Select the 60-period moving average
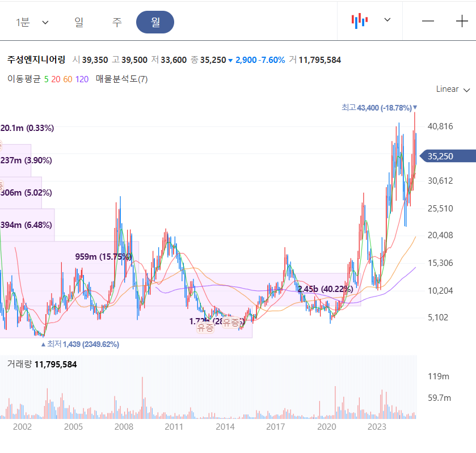This screenshot has height=453, width=476. (x=68, y=79)
